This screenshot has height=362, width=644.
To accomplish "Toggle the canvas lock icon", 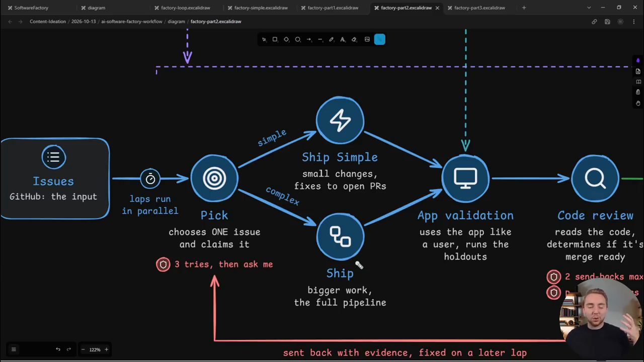I will click(638, 93).
